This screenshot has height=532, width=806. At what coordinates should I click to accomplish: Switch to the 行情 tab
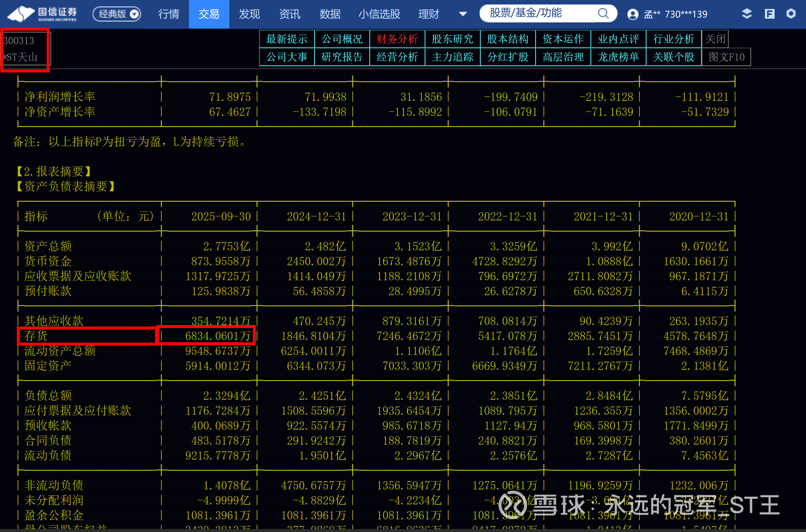pos(168,14)
